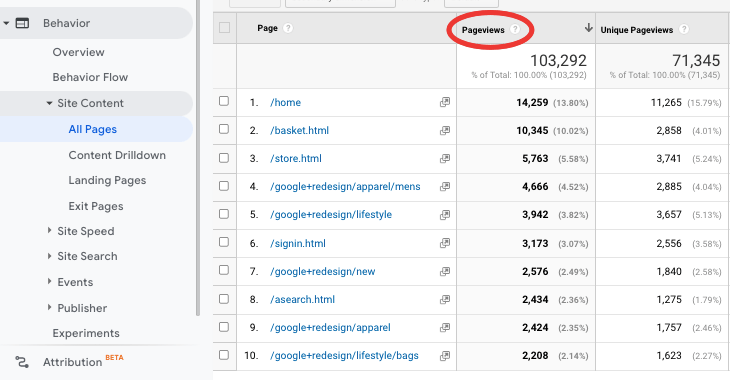Open the /google+redesign/lifestyle/bags link

pyautogui.click(x=344, y=356)
